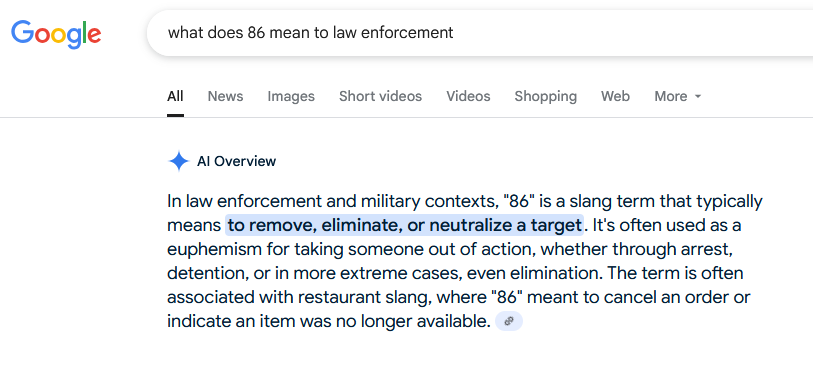Screen dimensions: 813x386
Task: Click the blue AI Overview sparkle icon
Action: coord(178,161)
